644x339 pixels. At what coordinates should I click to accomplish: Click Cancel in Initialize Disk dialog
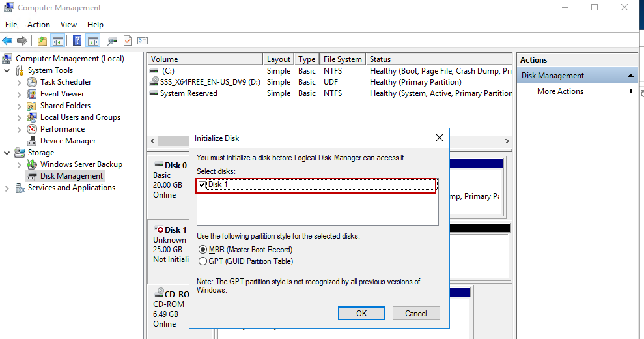click(x=416, y=314)
